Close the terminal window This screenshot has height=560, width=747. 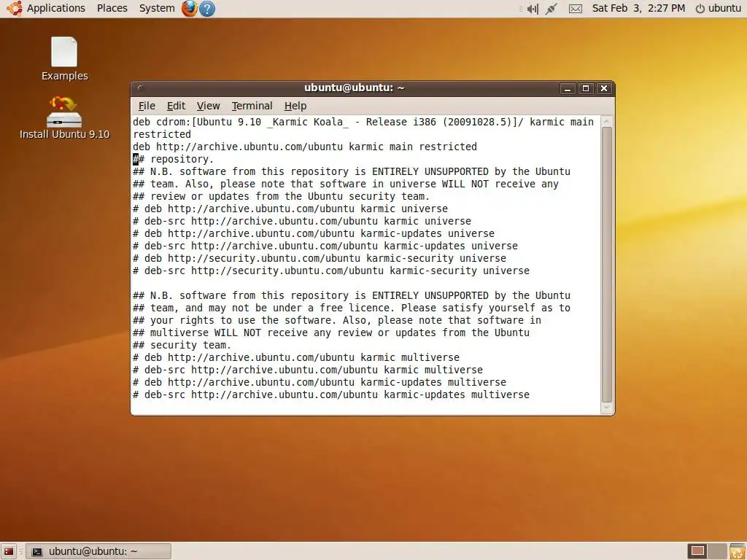coord(604,88)
